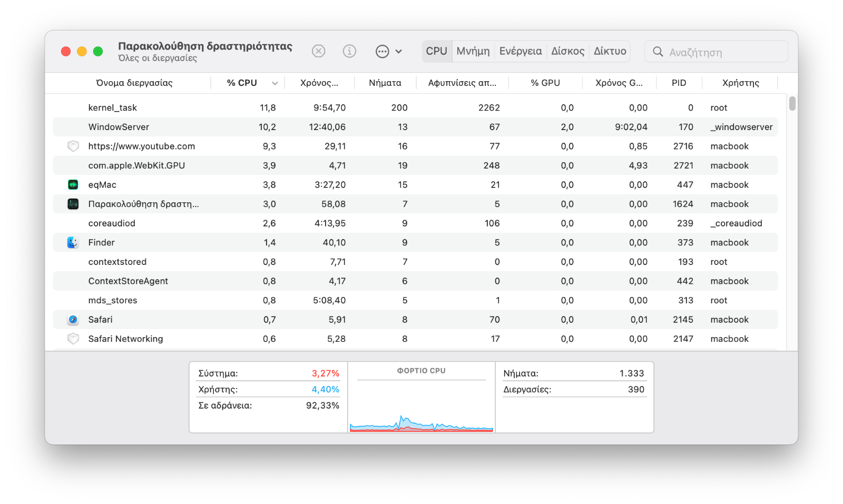This screenshot has width=843, height=504.
Task: Sort by PID column header
Action: click(x=679, y=83)
